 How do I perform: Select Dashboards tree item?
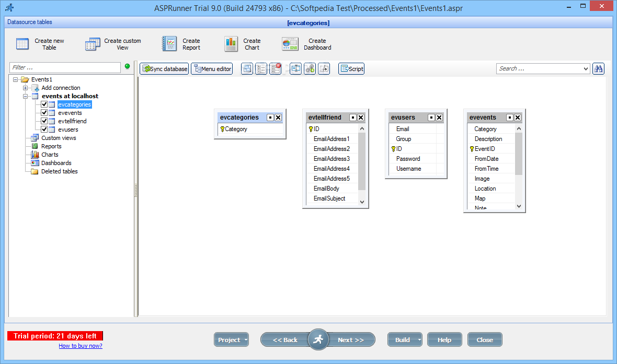(x=56, y=163)
